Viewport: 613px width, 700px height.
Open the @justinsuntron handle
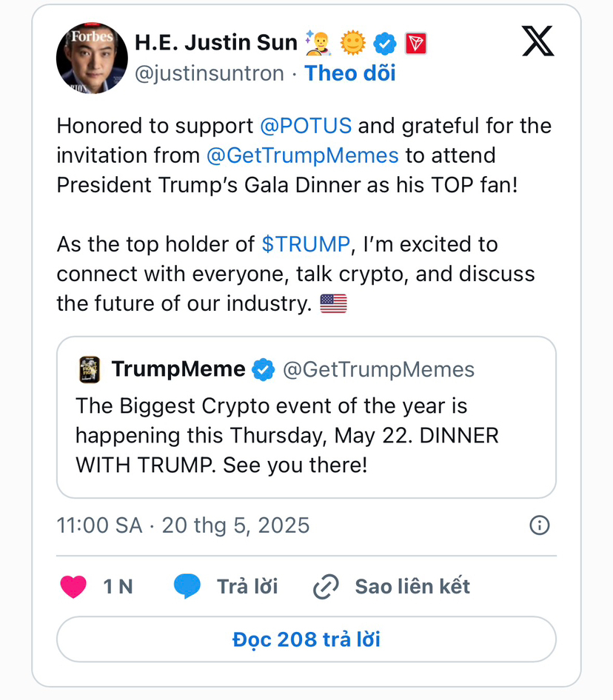pos(209,73)
